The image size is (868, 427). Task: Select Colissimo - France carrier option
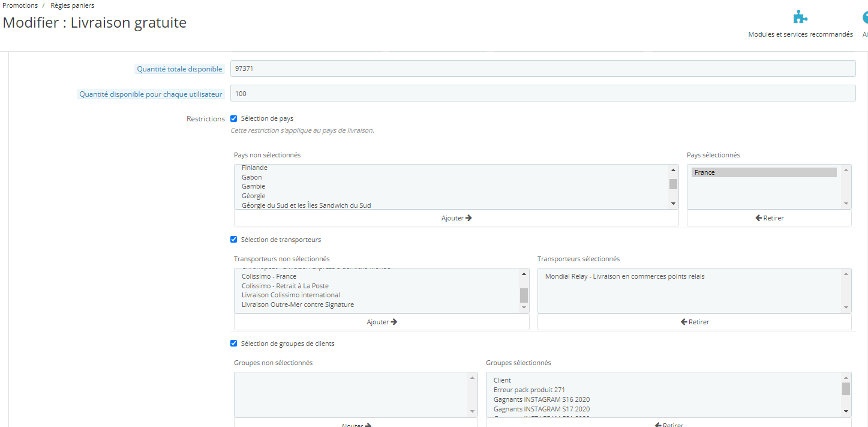pos(269,276)
